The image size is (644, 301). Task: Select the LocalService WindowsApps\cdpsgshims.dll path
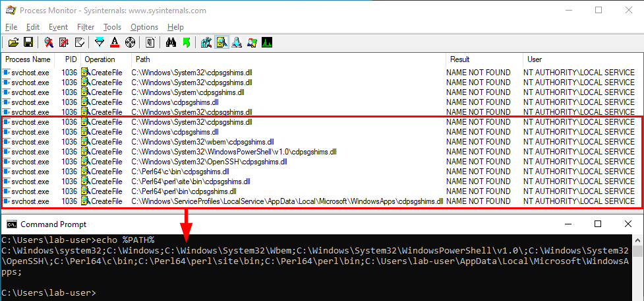click(287, 201)
